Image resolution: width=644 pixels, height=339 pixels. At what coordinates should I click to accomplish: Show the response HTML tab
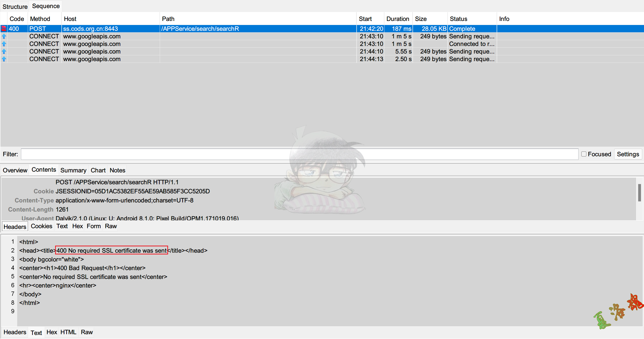pos(68,332)
